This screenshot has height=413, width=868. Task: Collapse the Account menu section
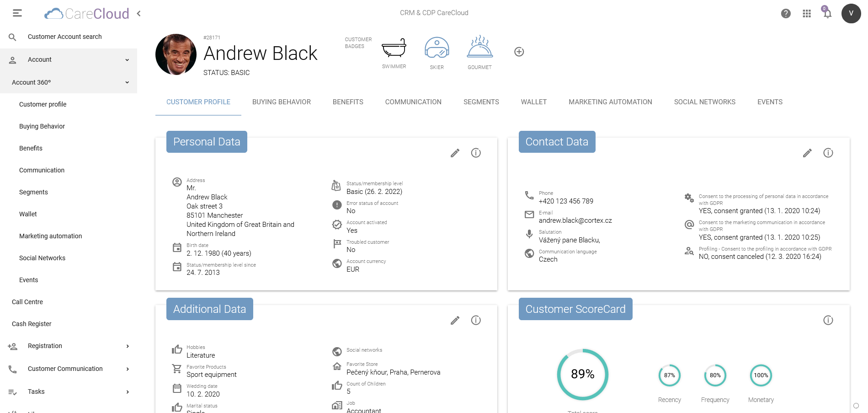point(127,60)
